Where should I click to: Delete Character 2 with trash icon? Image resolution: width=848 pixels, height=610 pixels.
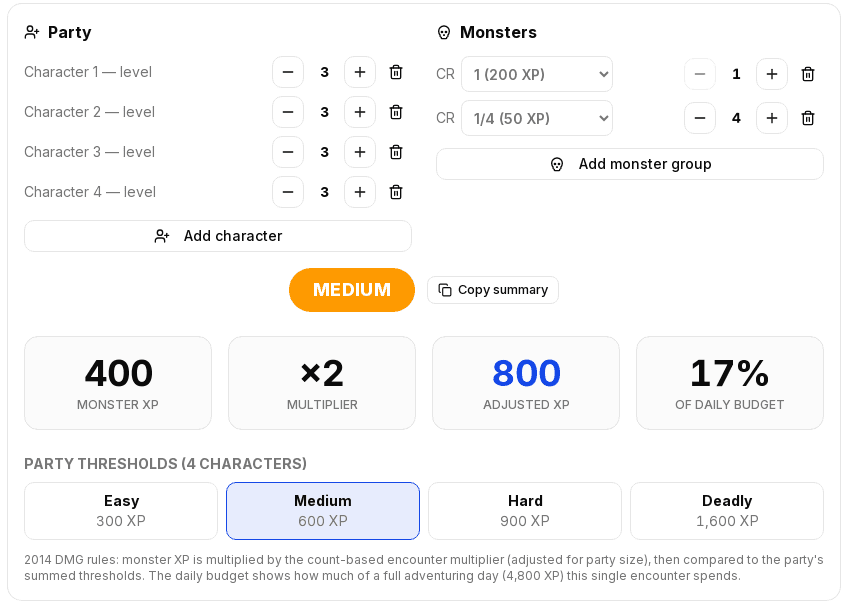(x=396, y=112)
